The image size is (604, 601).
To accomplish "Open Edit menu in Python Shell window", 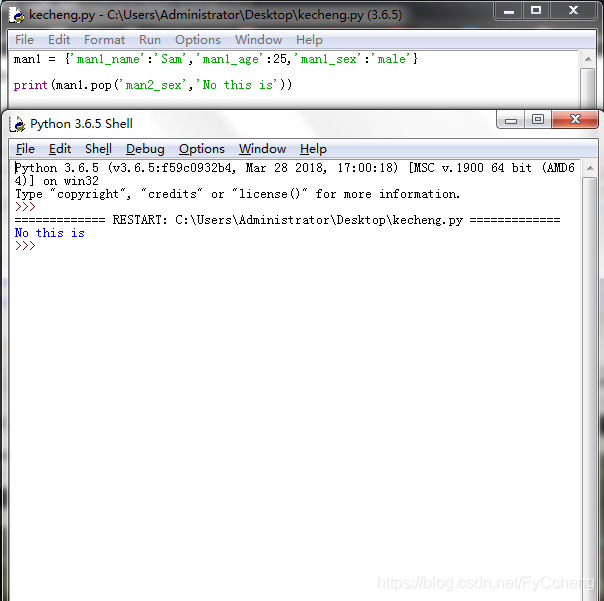I will tap(60, 149).
